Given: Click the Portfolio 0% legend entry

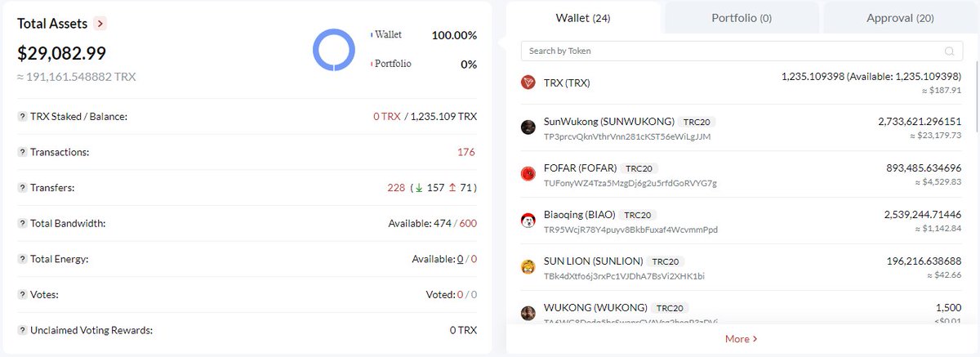Looking at the screenshot, I should pyautogui.click(x=425, y=64).
